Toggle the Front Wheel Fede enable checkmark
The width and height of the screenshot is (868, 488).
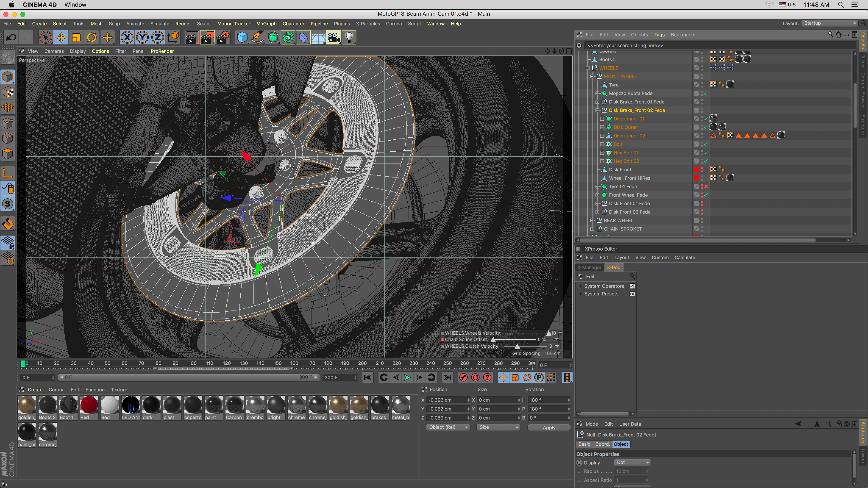pyautogui.click(x=706, y=195)
